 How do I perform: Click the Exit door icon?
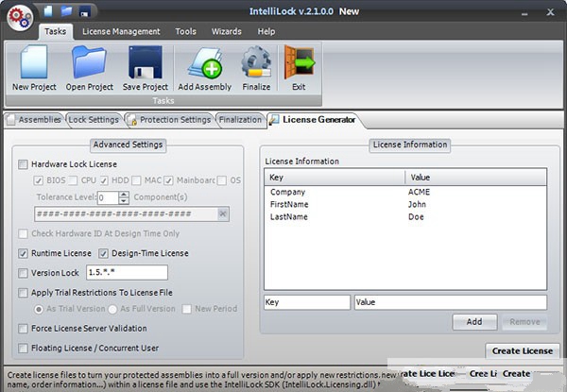pos(299,68)
